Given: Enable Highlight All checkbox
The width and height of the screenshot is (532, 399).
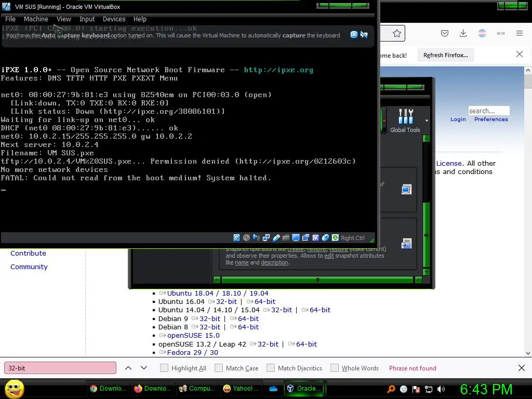Looking at the screenshot, I should [164, 368].
